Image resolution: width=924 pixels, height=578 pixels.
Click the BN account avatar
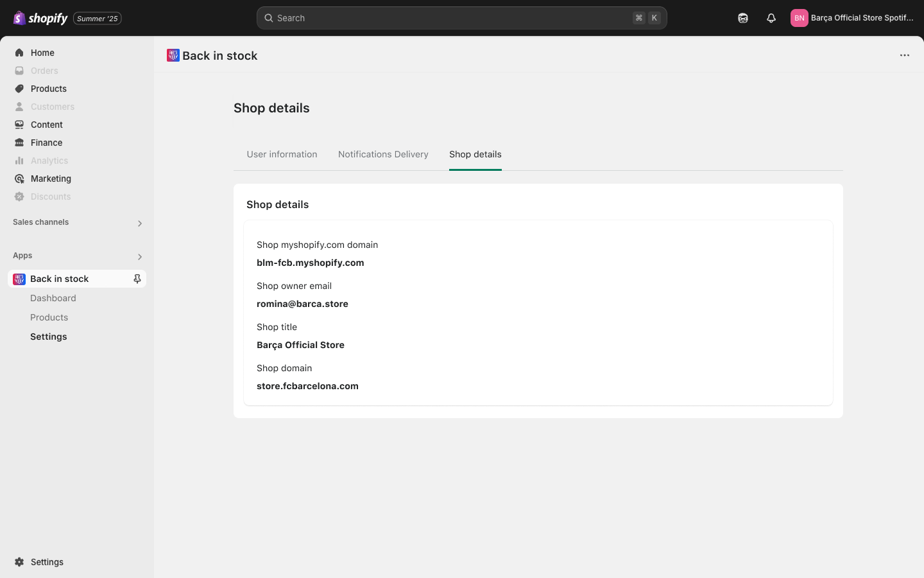(x=799, y=18)
